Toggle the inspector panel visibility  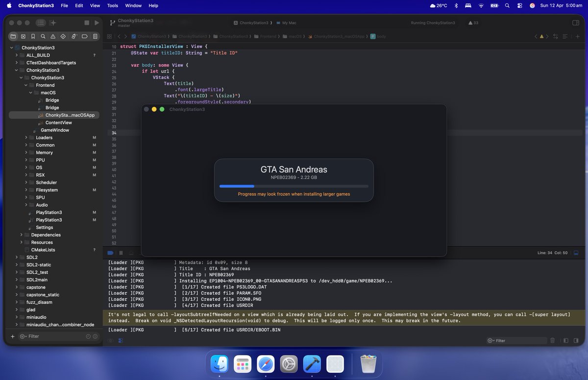pyautogui.click(x=575, y=23)
